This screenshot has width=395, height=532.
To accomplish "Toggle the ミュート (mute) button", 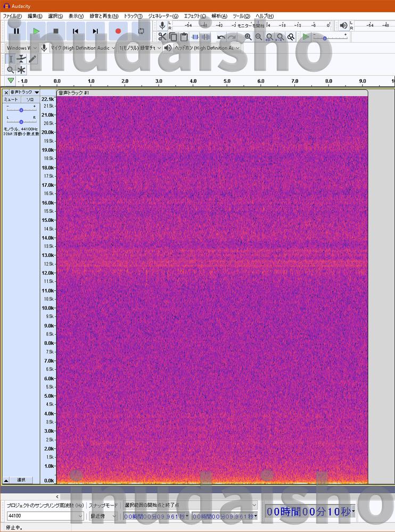I will tap(11, 99).
